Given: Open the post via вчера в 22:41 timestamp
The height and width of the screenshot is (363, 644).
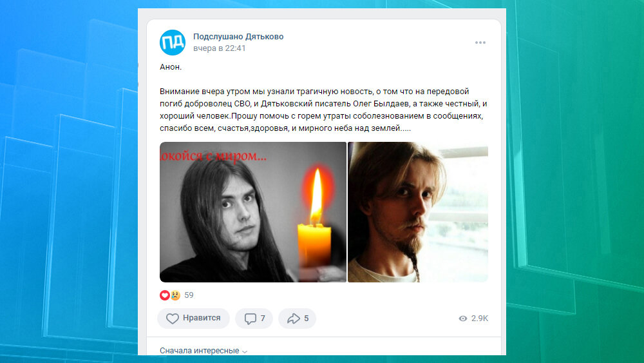Looking at the screenshot, I should [x=220, y=48].
